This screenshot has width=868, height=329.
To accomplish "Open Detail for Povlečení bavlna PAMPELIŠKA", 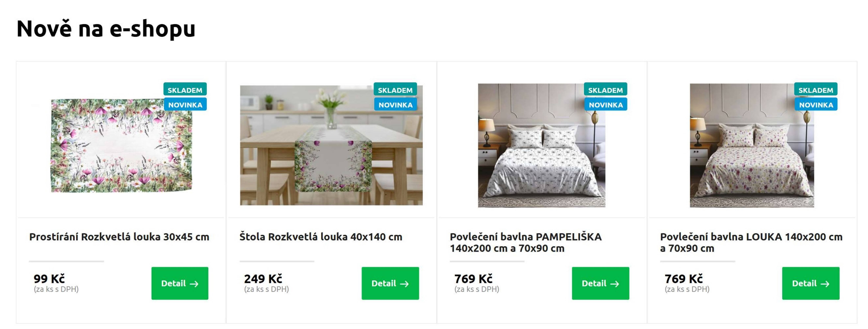I will click(601, 283).
